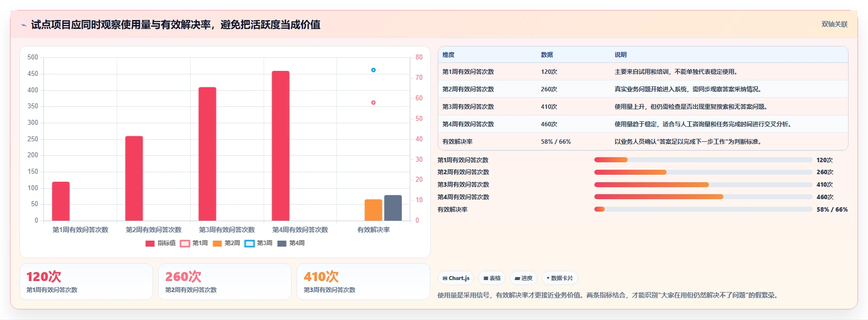
Task: Toggle the 第4周 legend series
Action: [291, 243]
